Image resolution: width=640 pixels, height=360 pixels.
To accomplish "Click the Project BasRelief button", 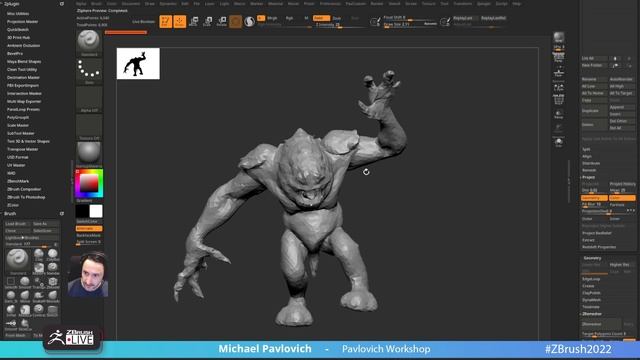I will coord(597,233).
